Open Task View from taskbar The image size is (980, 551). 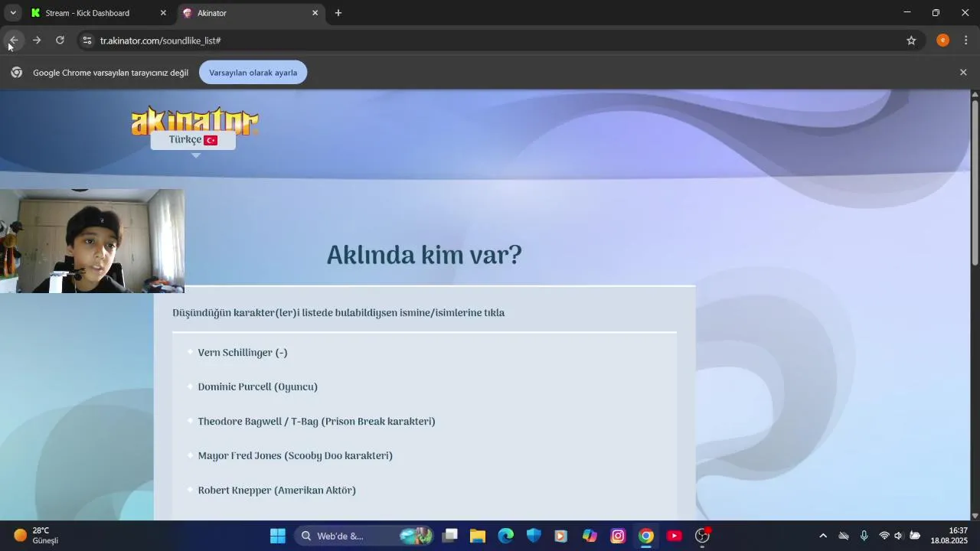pos(450,536)
